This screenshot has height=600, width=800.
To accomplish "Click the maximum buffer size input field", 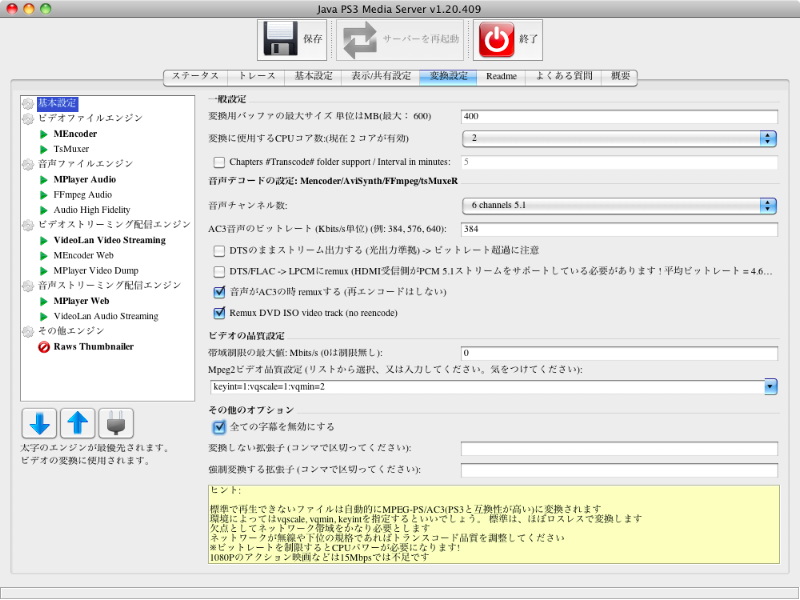I will click(x=619, y=117).
